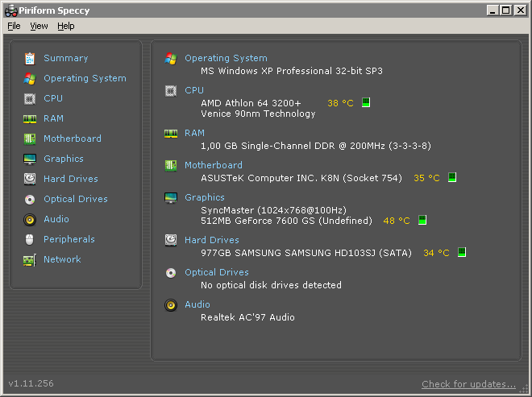Click Operating System heading in summary panel
Image resolution: width=532 pixels, height=397 pixels.
pyautogui.click(x=226, y=58)
